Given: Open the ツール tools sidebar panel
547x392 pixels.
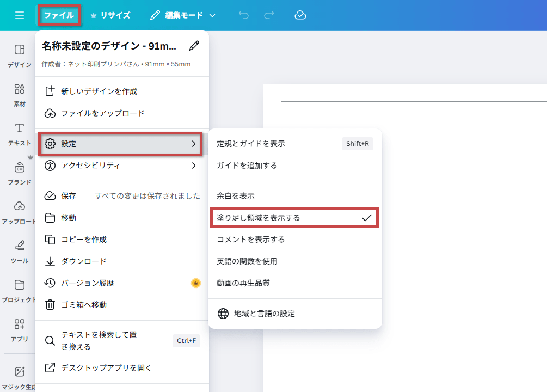Looking at the screenshot, I should 20,251.
